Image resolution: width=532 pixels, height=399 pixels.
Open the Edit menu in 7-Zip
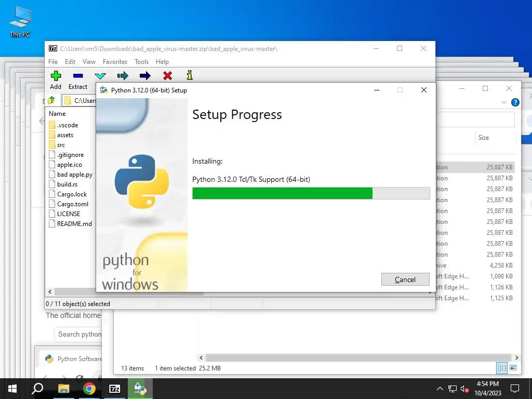click(x=70, y=62)
